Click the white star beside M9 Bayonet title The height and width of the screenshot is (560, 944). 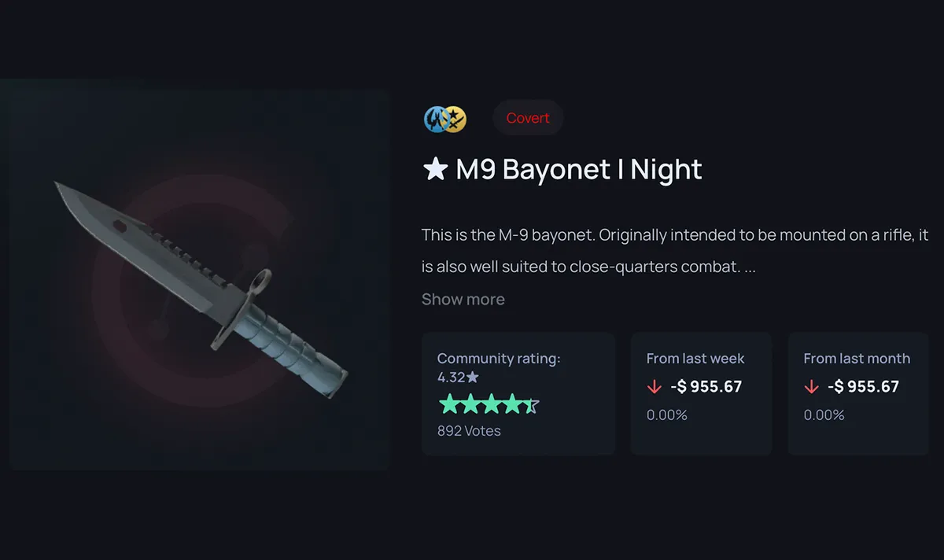(435, 168)
